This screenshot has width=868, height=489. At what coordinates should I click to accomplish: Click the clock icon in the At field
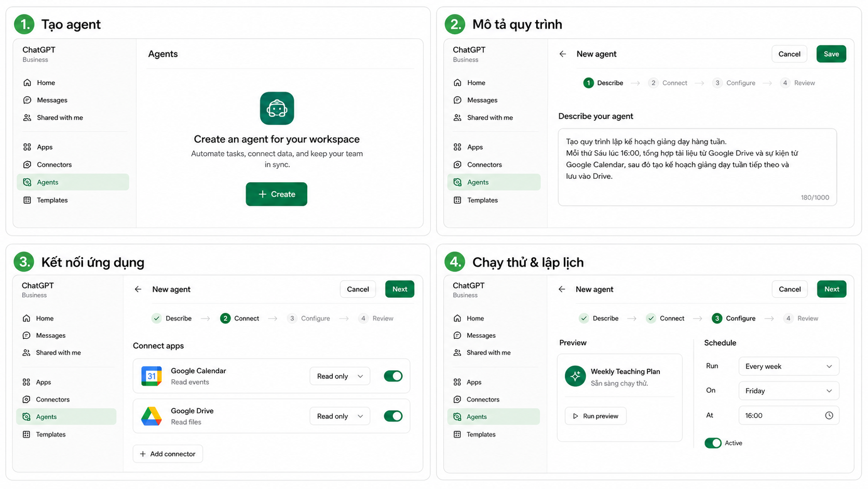pyautogui.click(x=829, y=416)
